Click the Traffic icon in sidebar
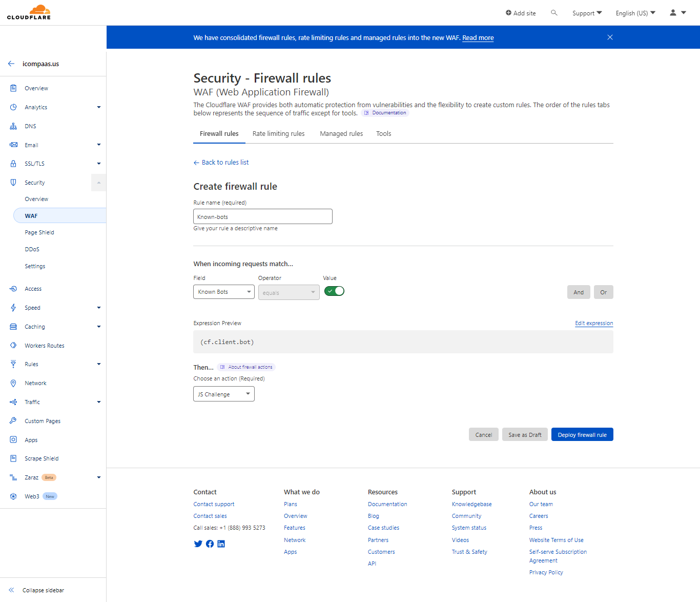 tap(13, 402)
